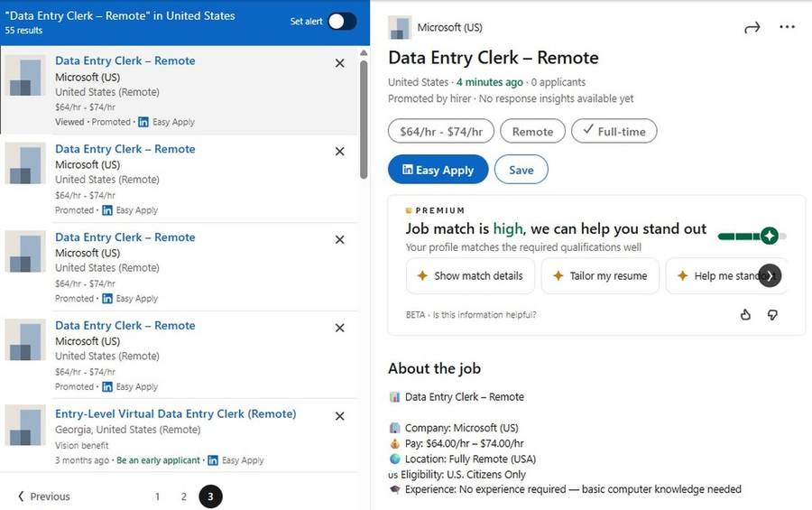The image size is (812, 510).
Task: Click the Full-time chip with checkmark
Action: point(614,131)
